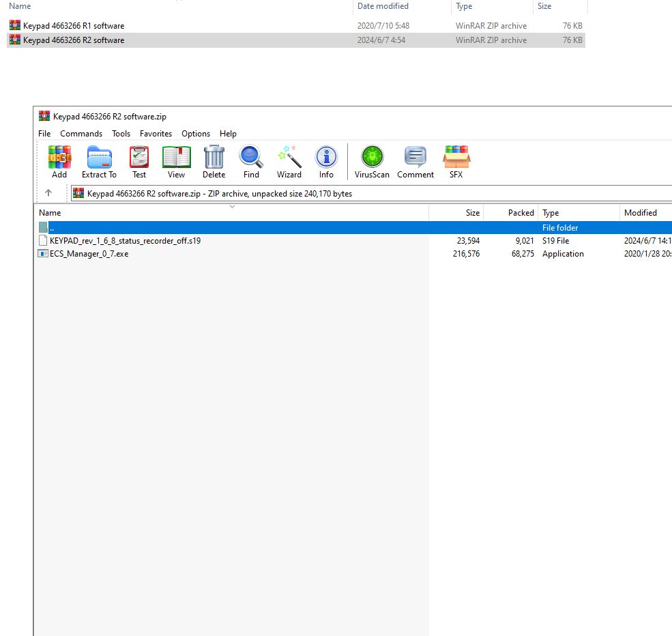Click the 2020/7/10 5:48 date cell
This screenshot has height=636, width=672.
coord(383,26)
